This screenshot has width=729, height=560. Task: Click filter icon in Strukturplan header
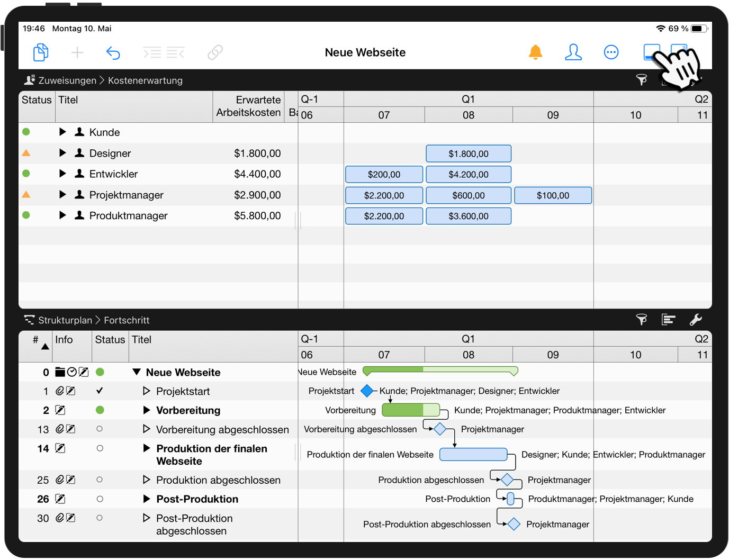pyautogui.click(x=641, y=320)
